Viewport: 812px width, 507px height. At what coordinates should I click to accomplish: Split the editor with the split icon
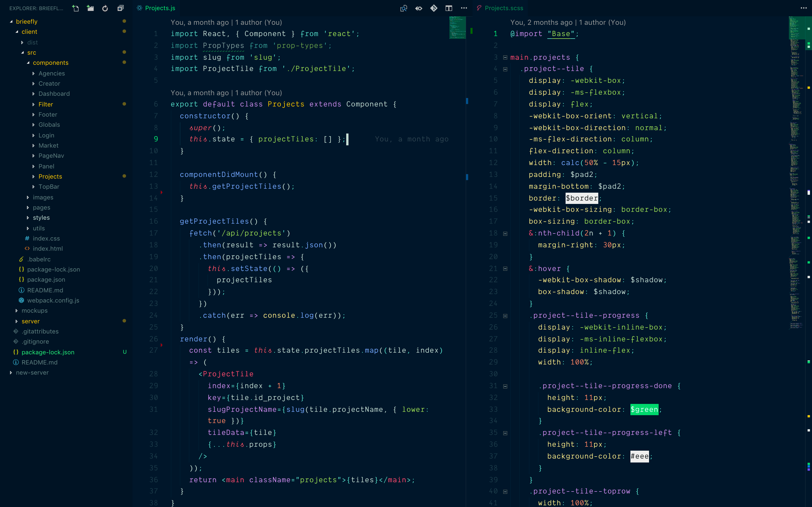[x=449, y=8]
